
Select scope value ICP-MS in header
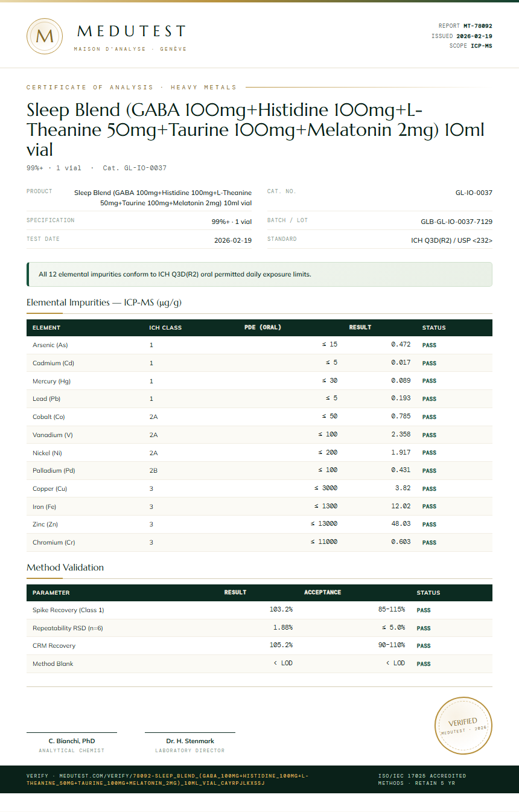tap(481, 46)
